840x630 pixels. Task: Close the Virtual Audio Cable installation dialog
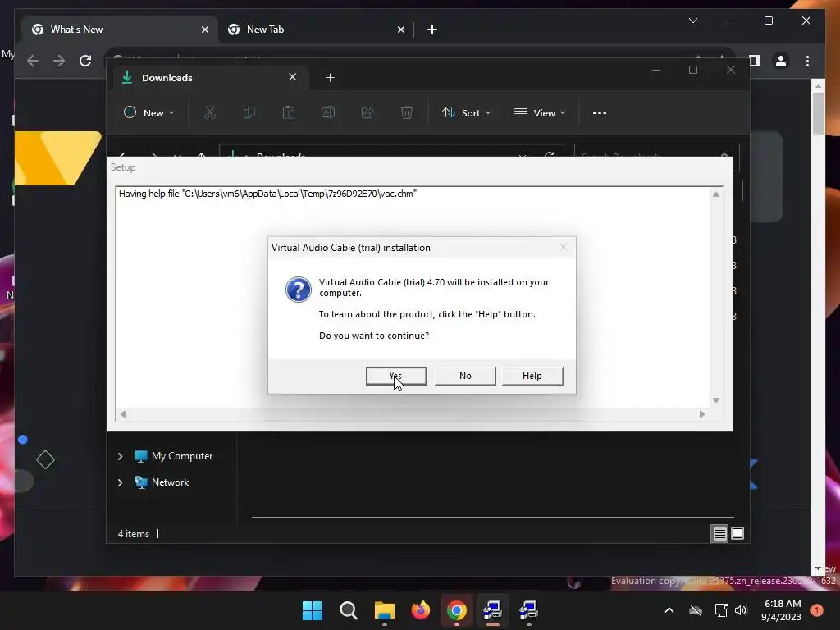pyautogui.click(x=563, y=247)
